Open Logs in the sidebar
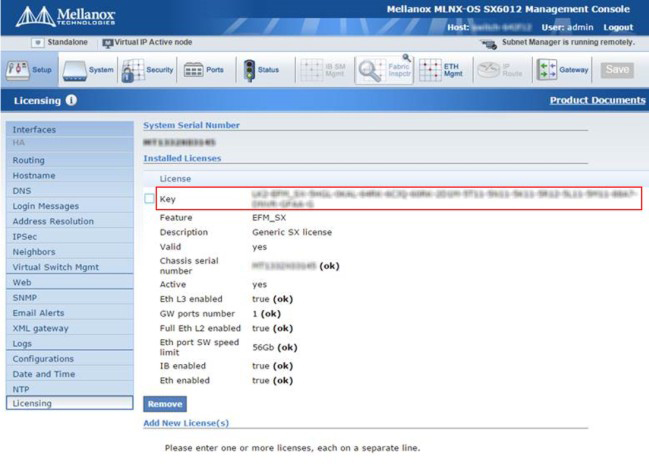 click(x=70, y=344)
